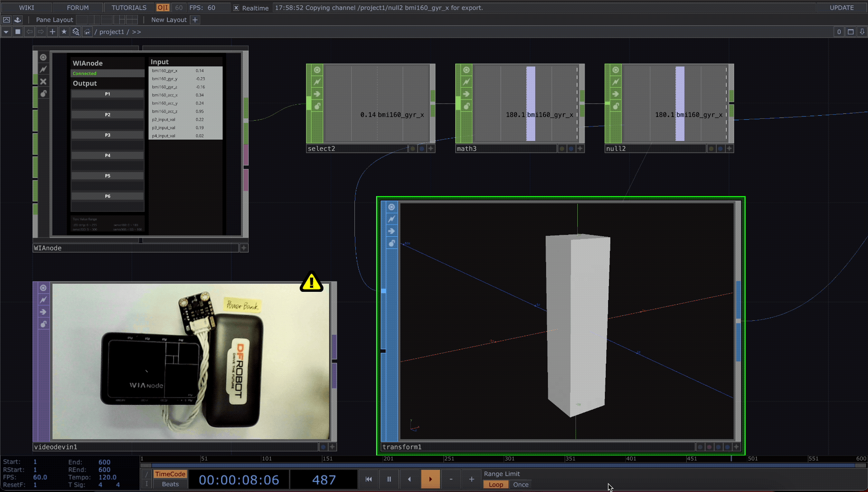Image resolution: width=868 pixels, height=492 pixels.
Task: Click the bookmark star icon
Action: pyautogui.click(x=64, y=32)
